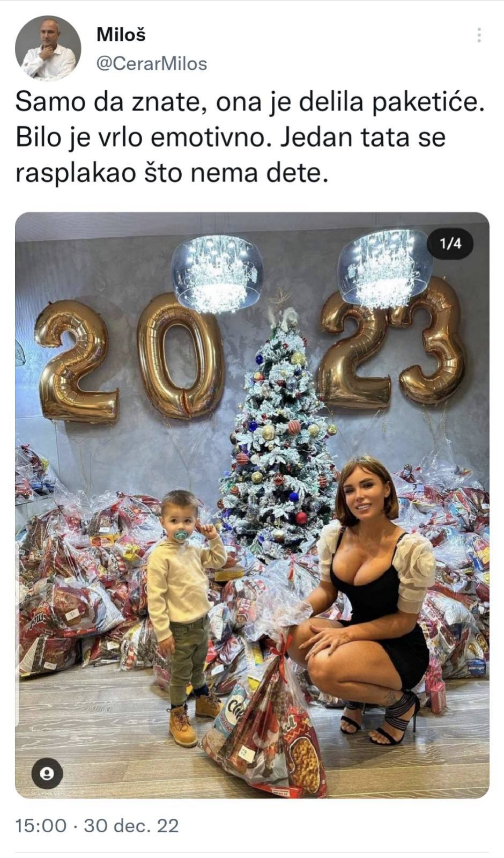Viewport: 504px width, 858px height.
Task: Tap the 30 dec. 22 date
Action: pyautogui.click(x=131, y=825)
